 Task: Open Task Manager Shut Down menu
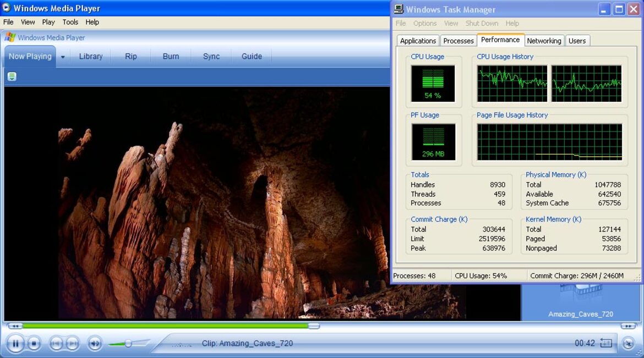[x=482, y=24]
